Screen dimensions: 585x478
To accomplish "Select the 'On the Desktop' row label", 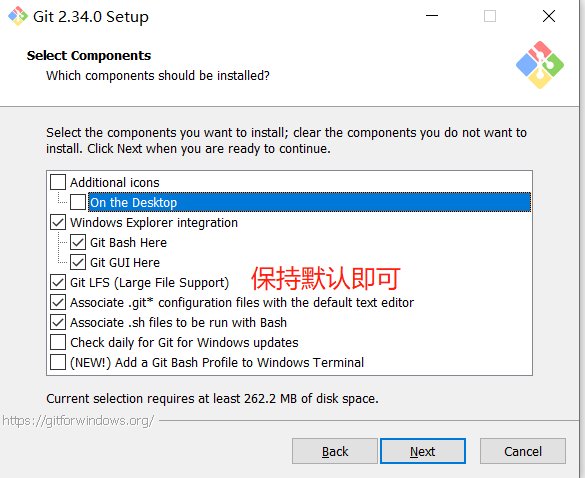I will click(309, 202).
